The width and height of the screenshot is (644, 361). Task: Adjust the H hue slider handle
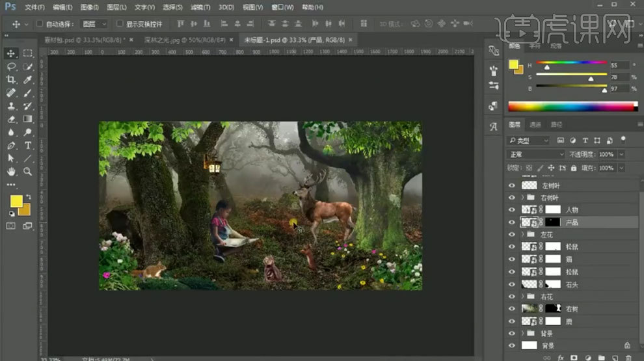(546, 66)
